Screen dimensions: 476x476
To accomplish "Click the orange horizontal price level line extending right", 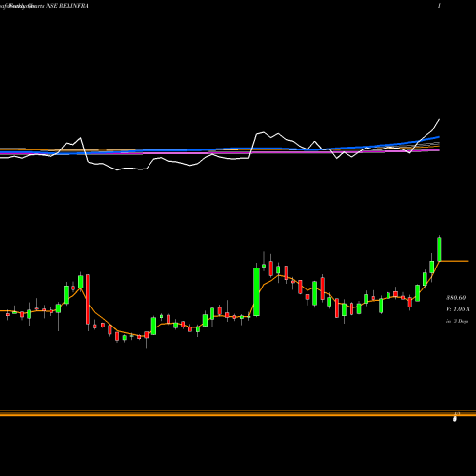I will 454,261.
